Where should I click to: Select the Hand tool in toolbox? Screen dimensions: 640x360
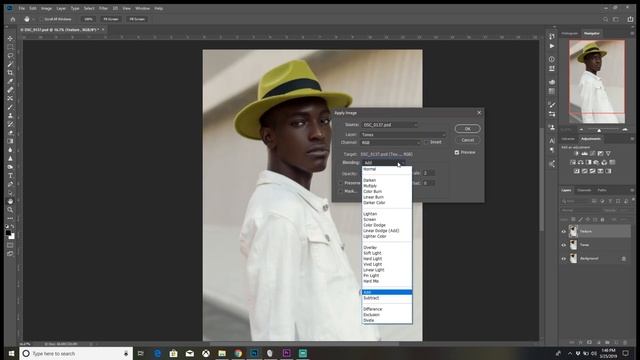10,201
